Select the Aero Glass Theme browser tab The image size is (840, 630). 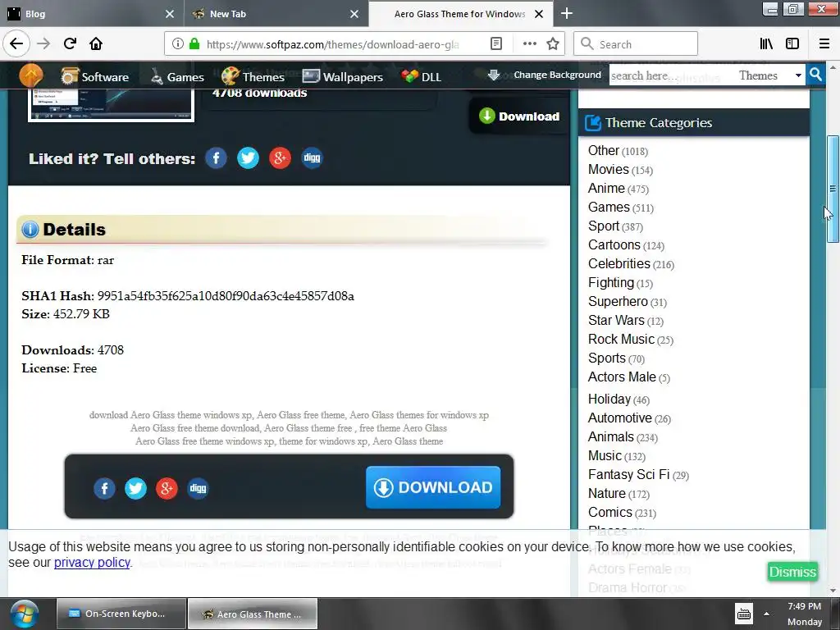(459, 14)
